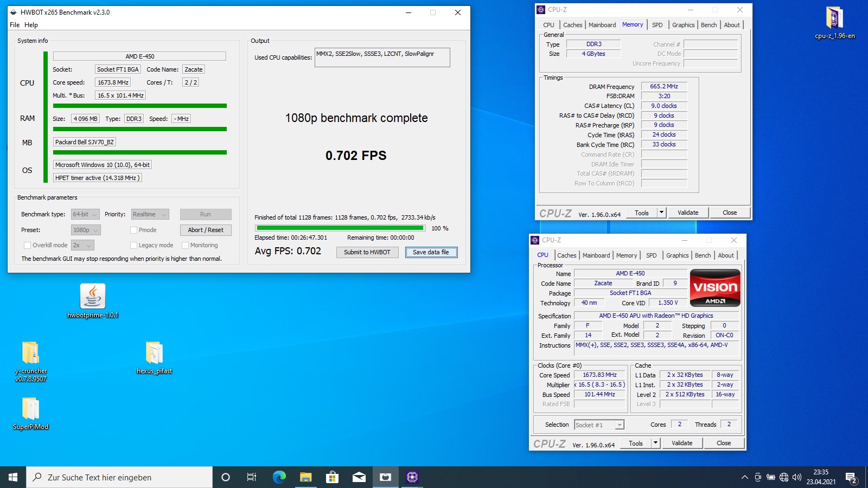This screenshot has height=488, width=868.
Task: Open Microsoft Store from the taskbar
Action: pyautogui.click(x=332, y=477)
